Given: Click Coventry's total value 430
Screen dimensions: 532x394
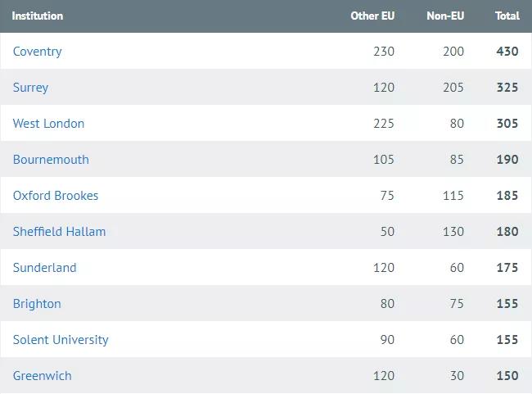Looking at the screenshot, I should pos(507,52).
